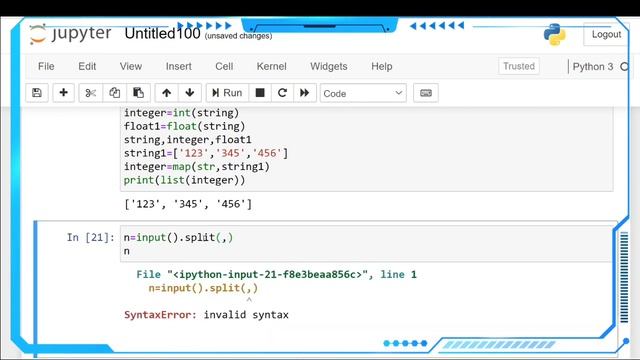The height and width of the screenshot is (360, 640).
Task: Click the ipython-input-21 file traceback line
Action: pos(276,274)
